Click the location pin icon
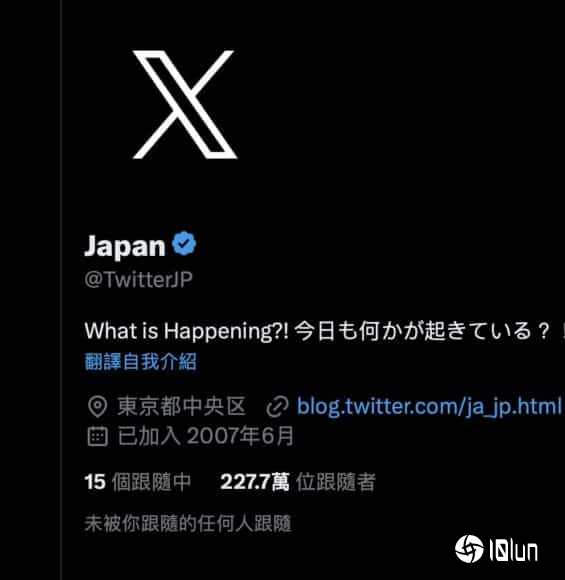Screen dimensions: 565x580 (x=98, y=407)
